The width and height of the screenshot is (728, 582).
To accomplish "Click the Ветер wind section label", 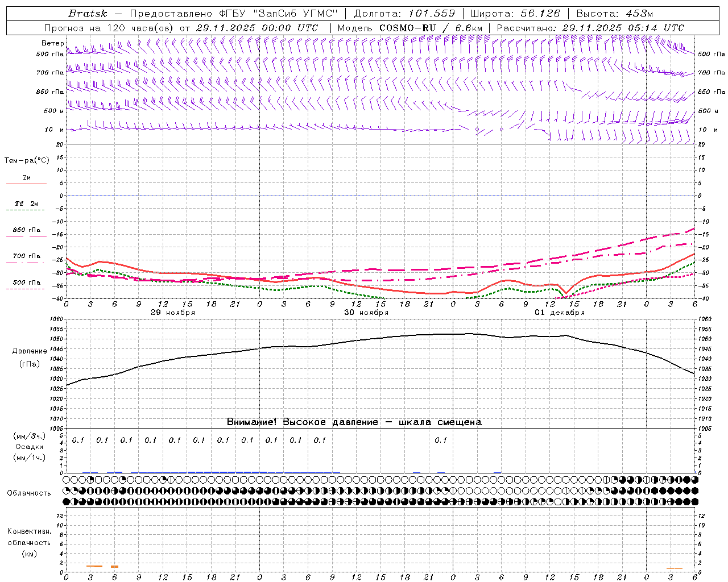I will tap(52, 43).
